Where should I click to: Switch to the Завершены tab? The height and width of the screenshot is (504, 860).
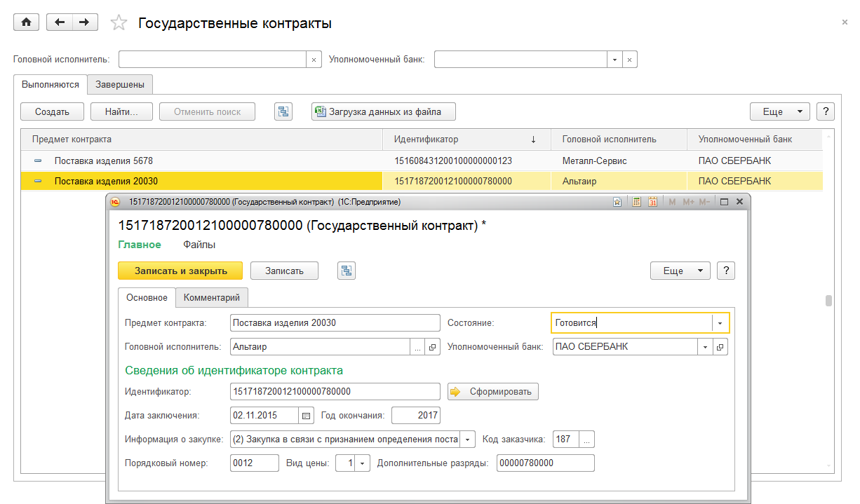[x=120, y=84]
